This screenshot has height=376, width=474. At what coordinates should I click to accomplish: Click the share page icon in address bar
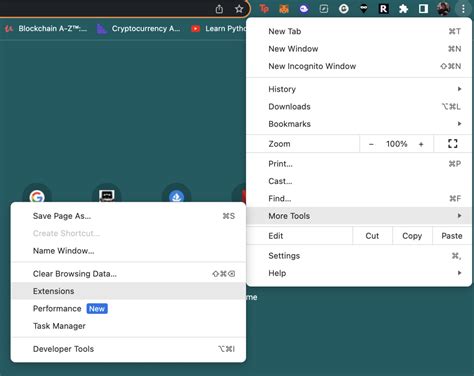(219, 9)
